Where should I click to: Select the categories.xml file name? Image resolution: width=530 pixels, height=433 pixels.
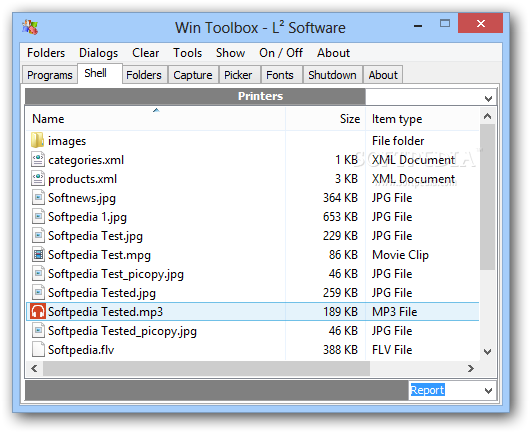86,160
